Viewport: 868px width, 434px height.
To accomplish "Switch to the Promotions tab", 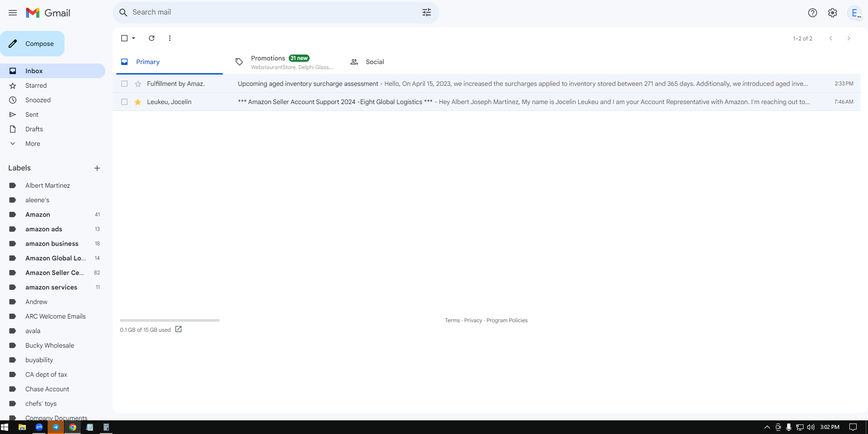I will point(285,62).
